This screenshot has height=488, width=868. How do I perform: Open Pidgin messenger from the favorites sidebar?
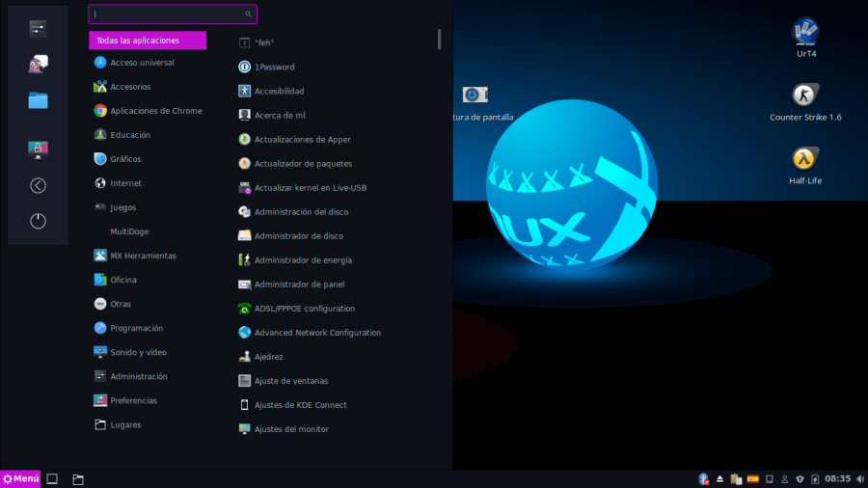tap(38, 64)
